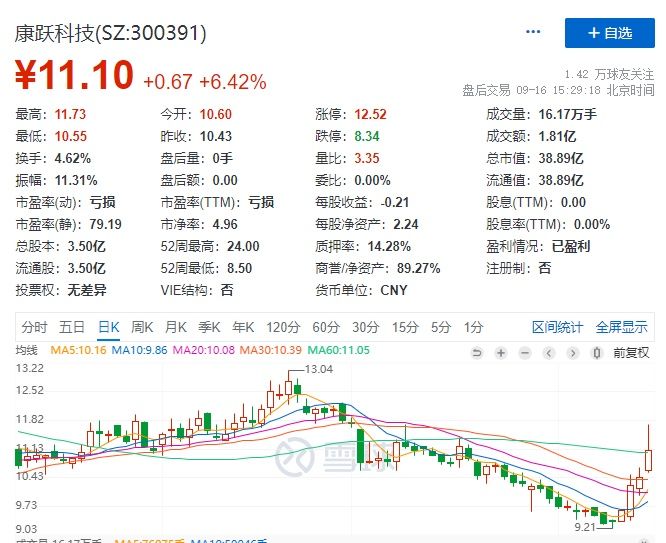
Task: Zoom out the chart with minus icon
Action: coord(525,353)
